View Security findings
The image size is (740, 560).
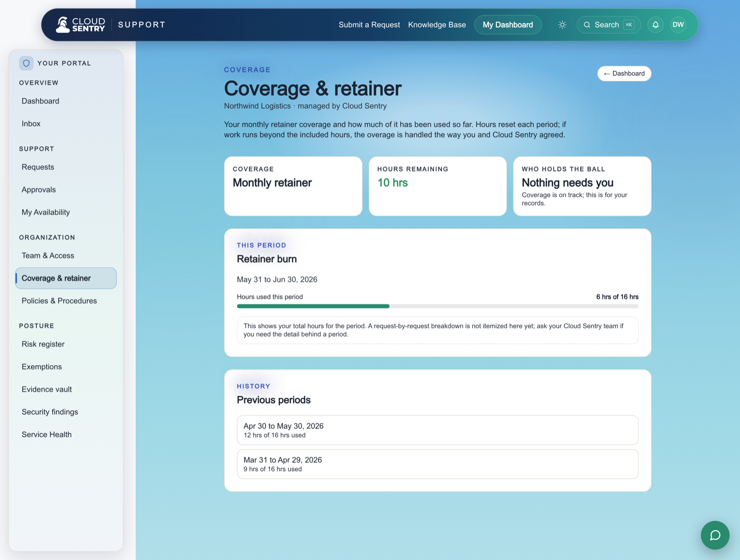(x=66, y=412)
